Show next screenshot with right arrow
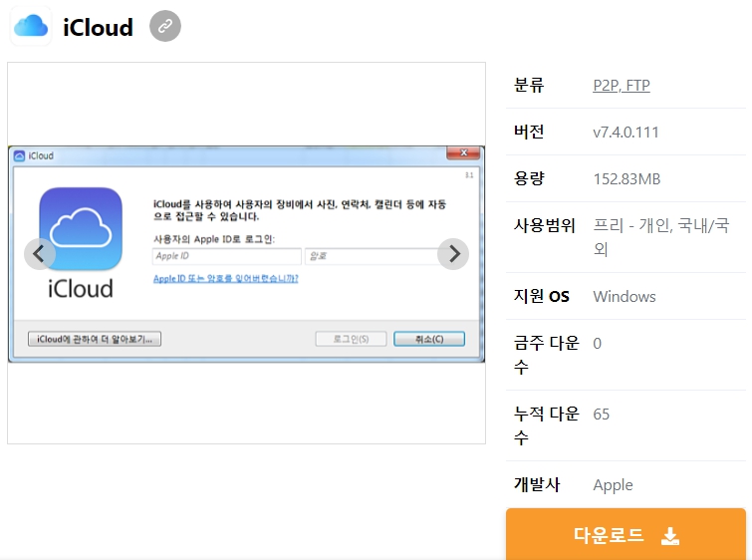This screenshot has width=752, height=560. coord(453,254)
